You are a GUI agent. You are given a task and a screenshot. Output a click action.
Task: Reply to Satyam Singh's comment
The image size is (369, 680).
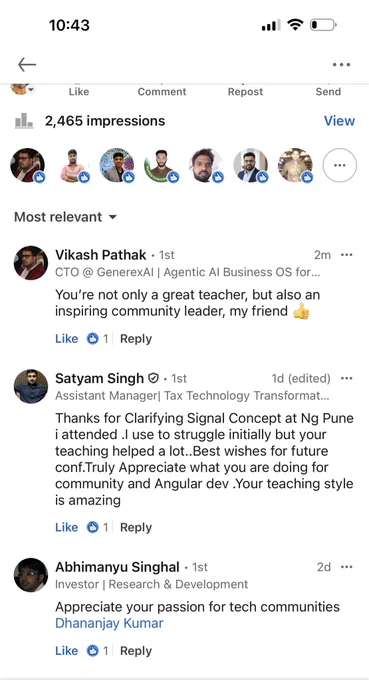coord(136,527)
